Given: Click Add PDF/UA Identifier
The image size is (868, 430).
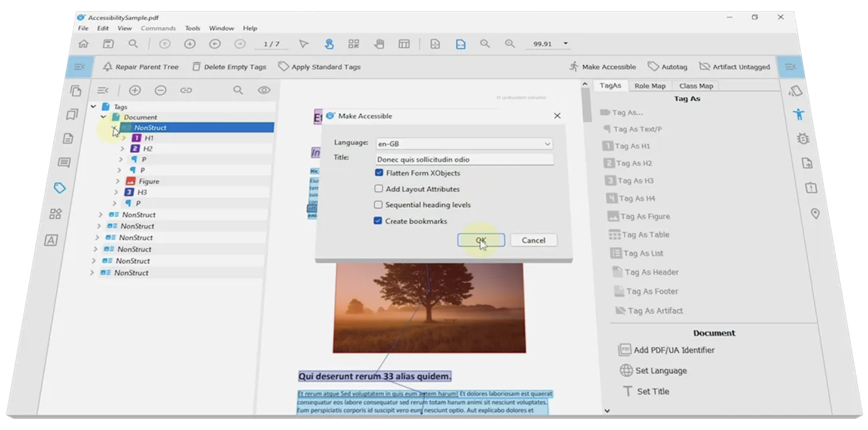Looking at the screenshot, I should pos(666,350).
